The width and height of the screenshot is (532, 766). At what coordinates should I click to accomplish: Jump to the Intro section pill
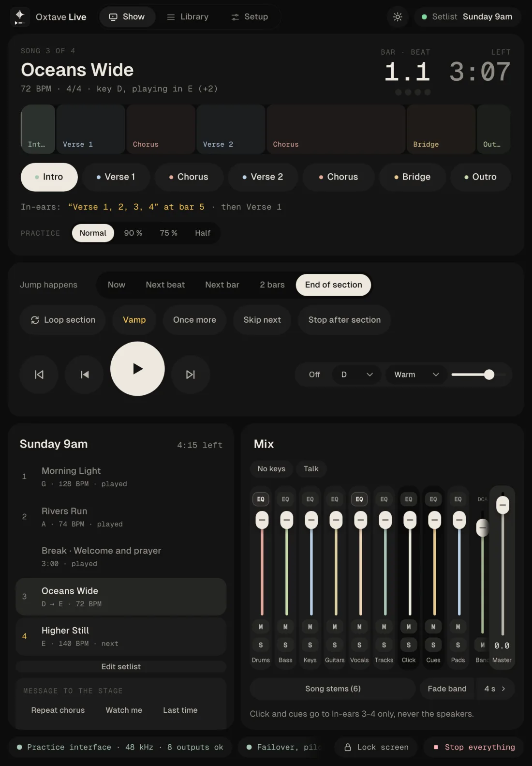point(49,177)
